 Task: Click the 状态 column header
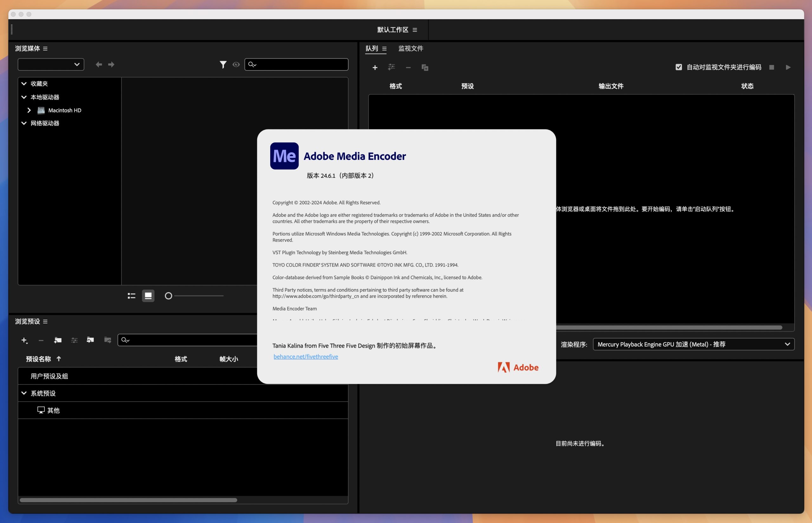pyautogui.click(x=747, y=86)
